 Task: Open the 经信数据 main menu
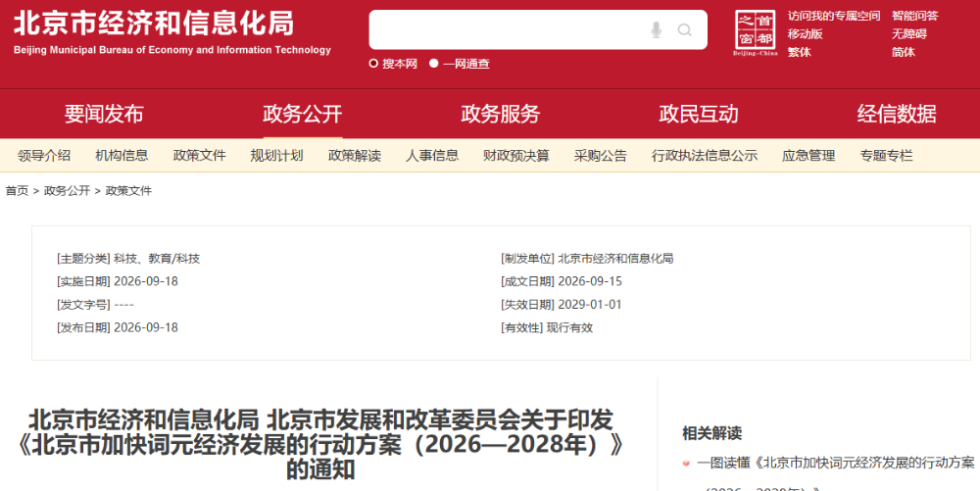click(897, 114)
